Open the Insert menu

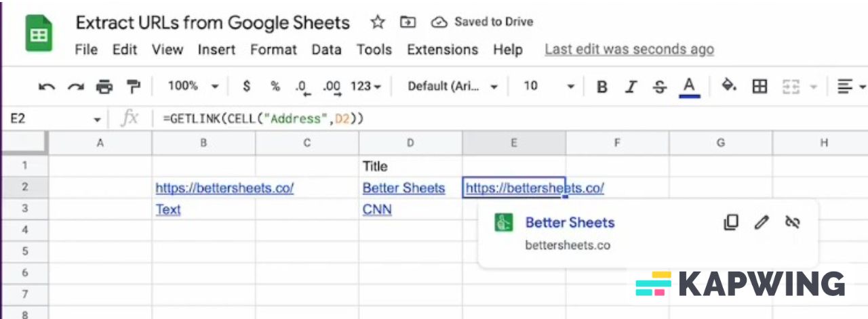tap(216, 49)
